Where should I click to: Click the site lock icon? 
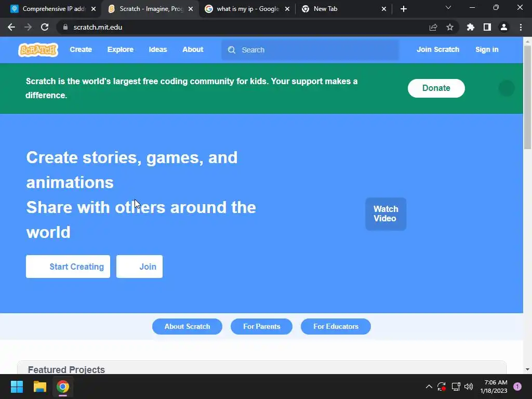click(65, 27)
